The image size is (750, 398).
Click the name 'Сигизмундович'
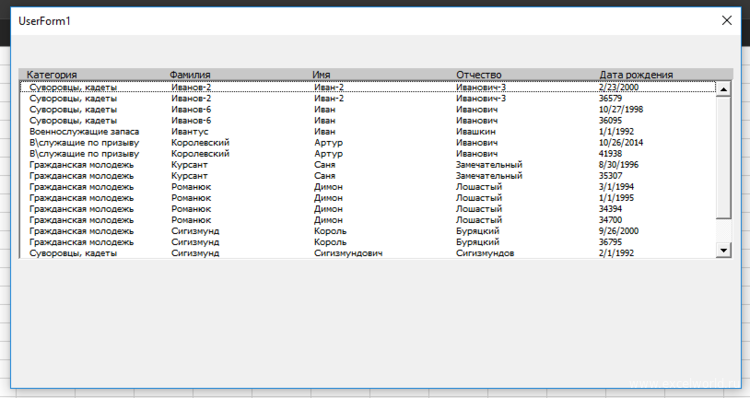[x=348, y=253]
